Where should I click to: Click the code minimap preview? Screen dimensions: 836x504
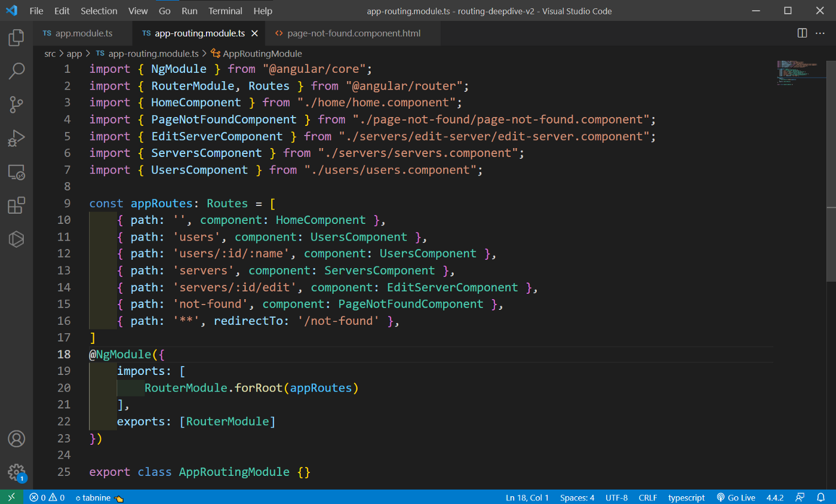[800, 73]
